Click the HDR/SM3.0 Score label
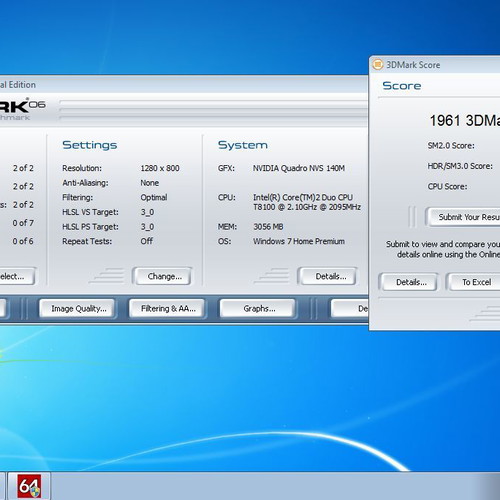500x500 pixels. (x=460, y=166)
